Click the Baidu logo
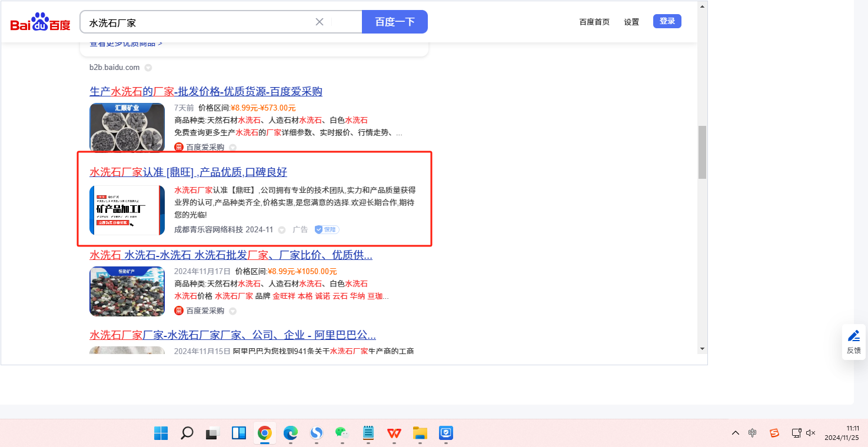 [x=40, y=22]
